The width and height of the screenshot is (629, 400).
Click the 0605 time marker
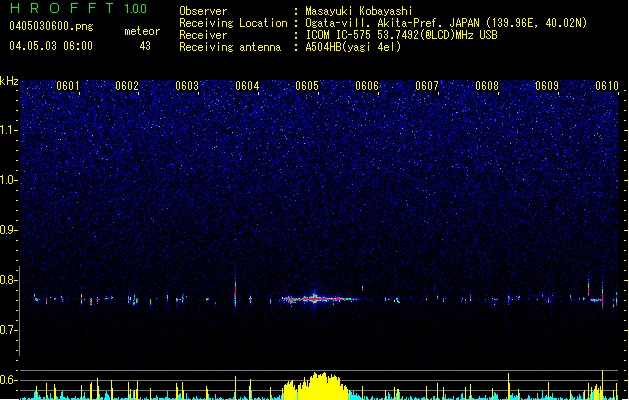tap(307, 86)
